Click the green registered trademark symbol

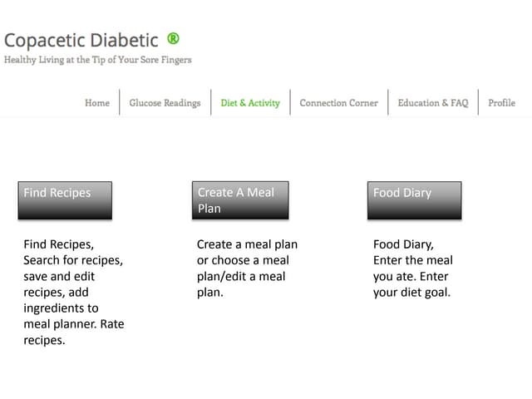click(x=173, y=38)
